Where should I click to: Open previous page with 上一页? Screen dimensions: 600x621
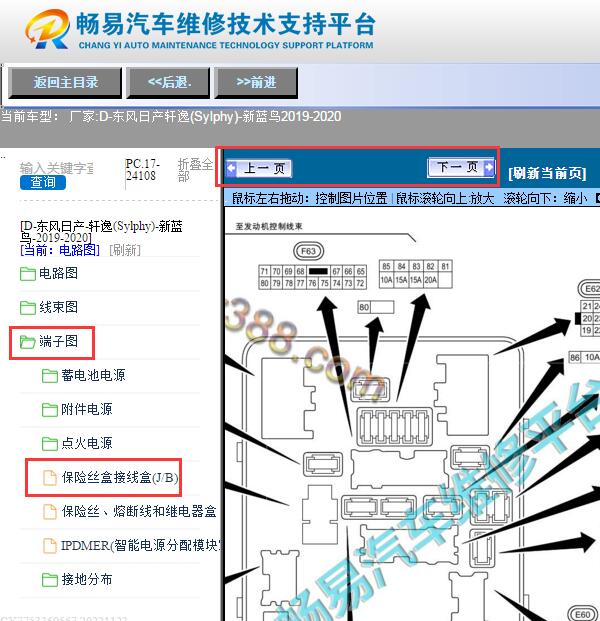pyautogui.click(x=259, y=168)
